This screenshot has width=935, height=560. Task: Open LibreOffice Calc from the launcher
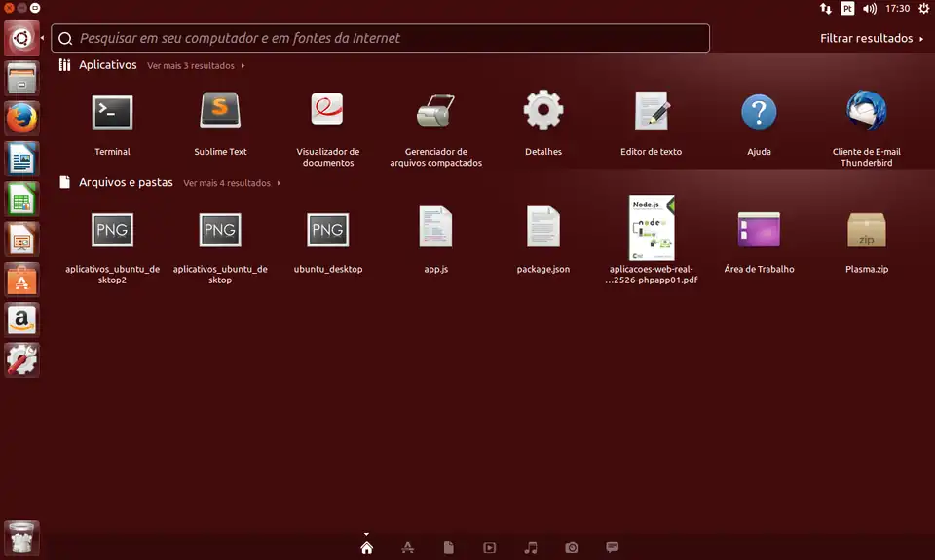point(21,199)
